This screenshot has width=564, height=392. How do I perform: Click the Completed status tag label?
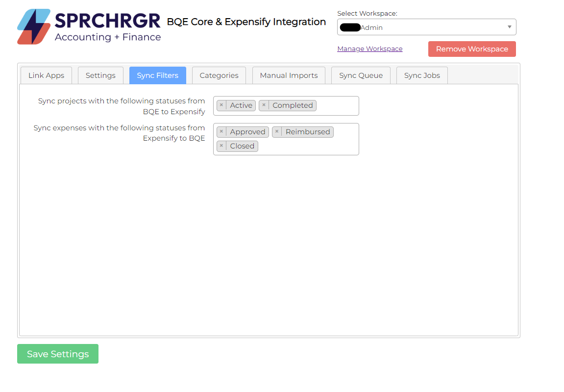coord(293,105)
